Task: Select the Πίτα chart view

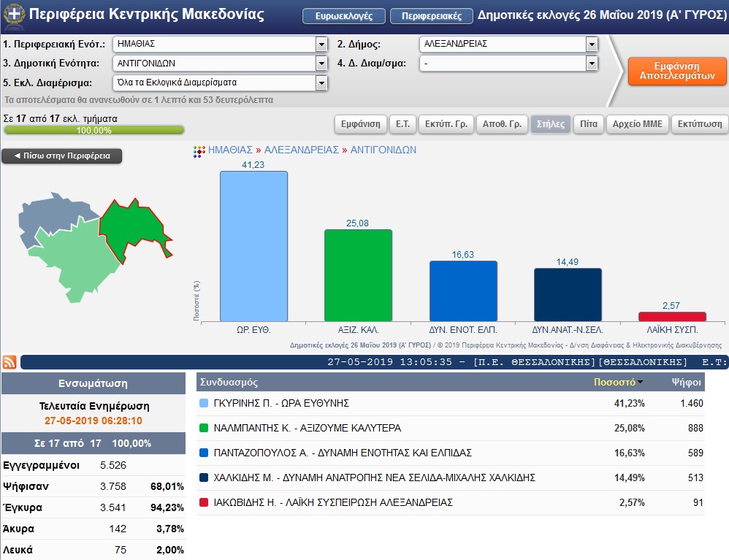Action: point(589,124)
